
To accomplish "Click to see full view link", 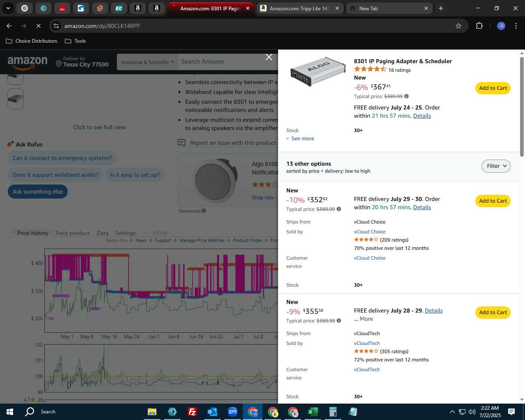I will 99,128.
